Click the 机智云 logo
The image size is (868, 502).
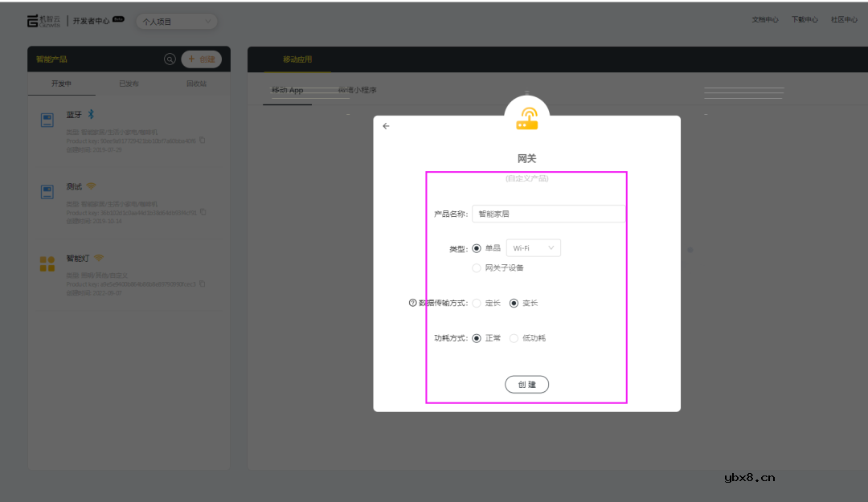click(46, 19)
